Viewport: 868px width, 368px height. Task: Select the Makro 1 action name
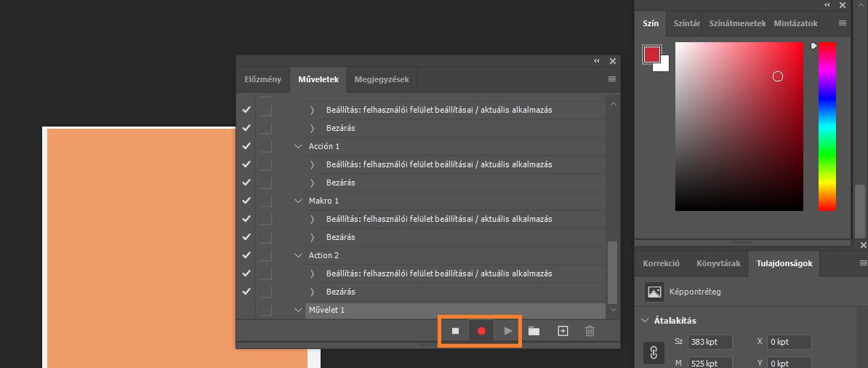pyautogui.click(x=324, y=201)
